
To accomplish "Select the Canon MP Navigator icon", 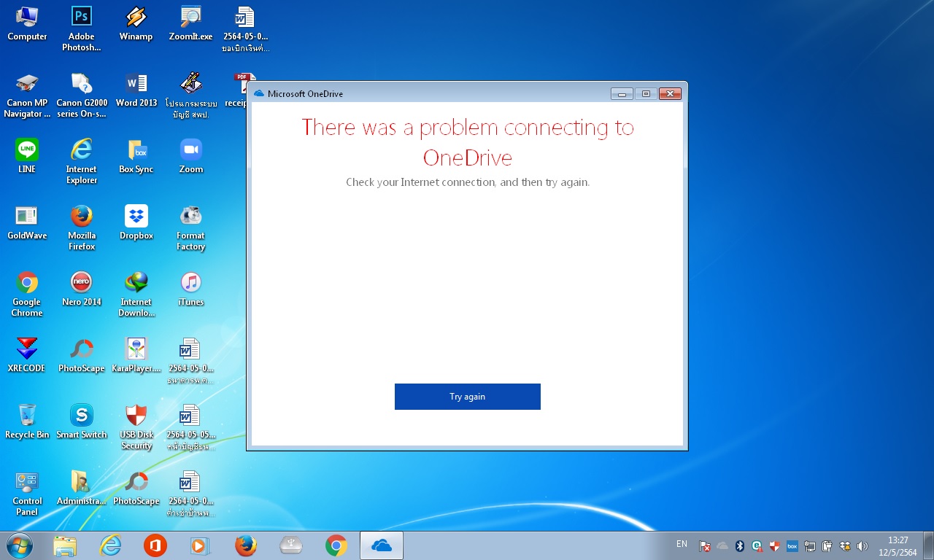I will coord(27,96).
